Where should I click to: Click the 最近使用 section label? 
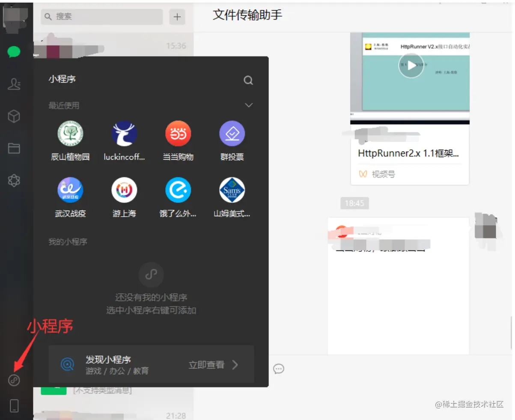[x=64, y=105]
